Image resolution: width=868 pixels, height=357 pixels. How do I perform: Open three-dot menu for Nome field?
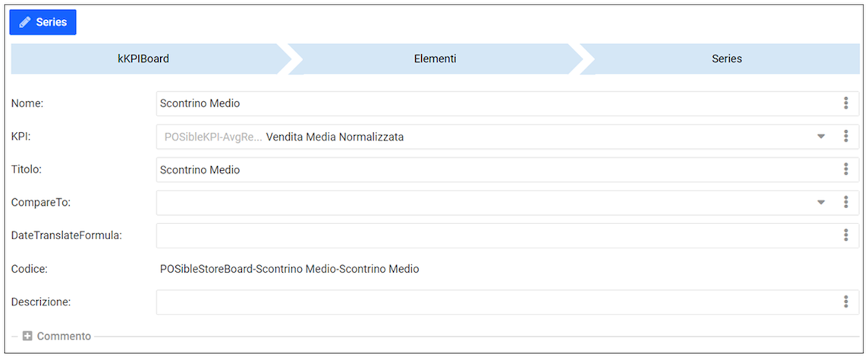coord(846,103)
